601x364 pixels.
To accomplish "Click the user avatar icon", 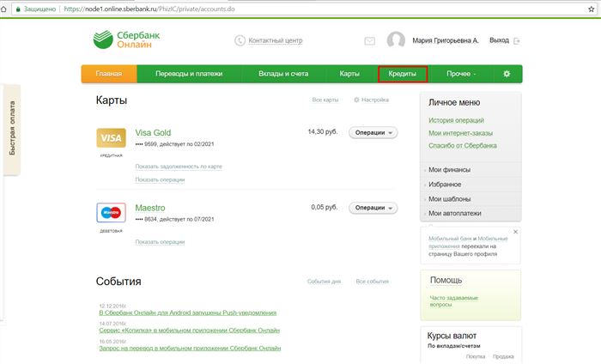I will click(x=396, y=39).
